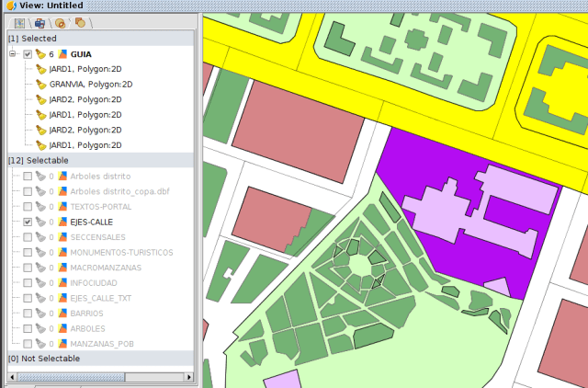This screenshot has width=588, height=388.
Task: Click layer icon of MONUMENTOS-TURISTICOS
Action: 62,252
